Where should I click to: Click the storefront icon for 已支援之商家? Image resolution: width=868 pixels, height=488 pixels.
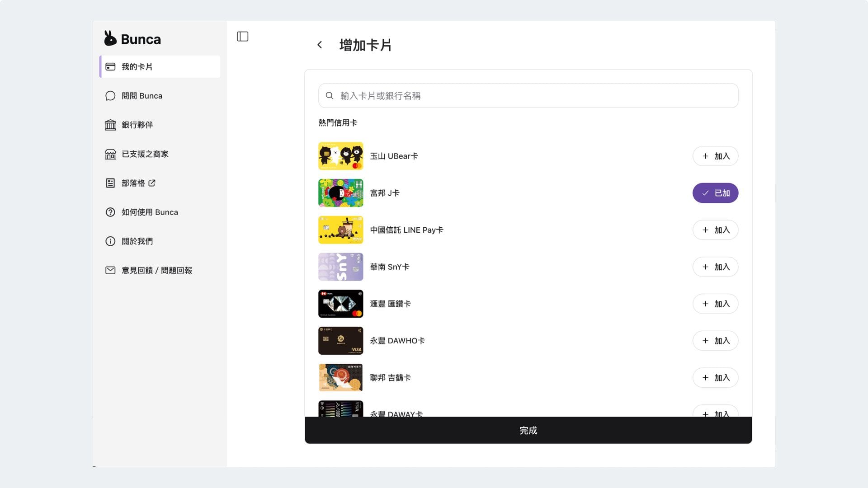pyautogui.click(x=110, y=154)
